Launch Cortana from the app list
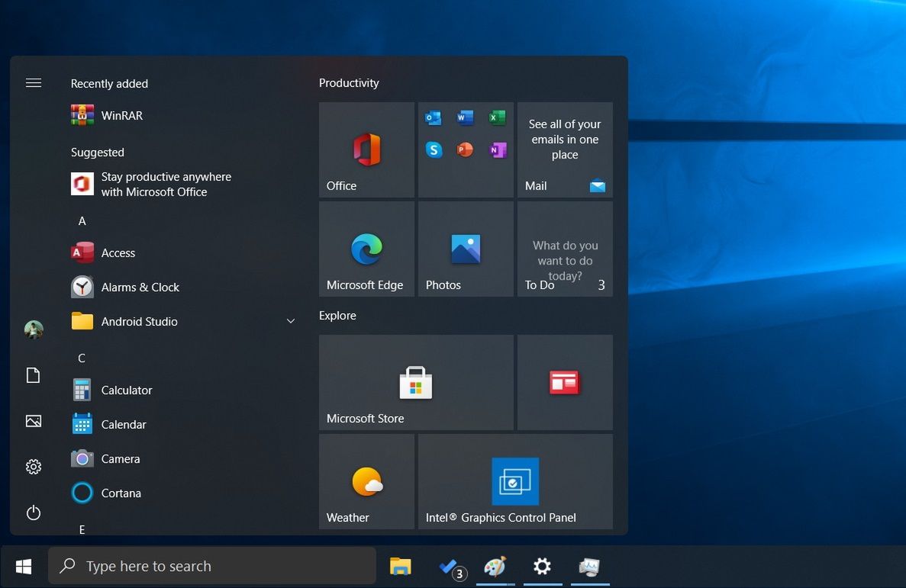906x588 pixels. pyautogui.click(x=122, y=493)
